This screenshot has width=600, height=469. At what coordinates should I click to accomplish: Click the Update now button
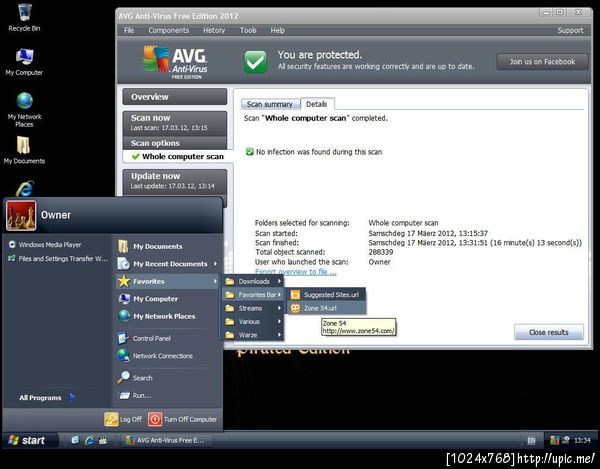coord(175,181)
